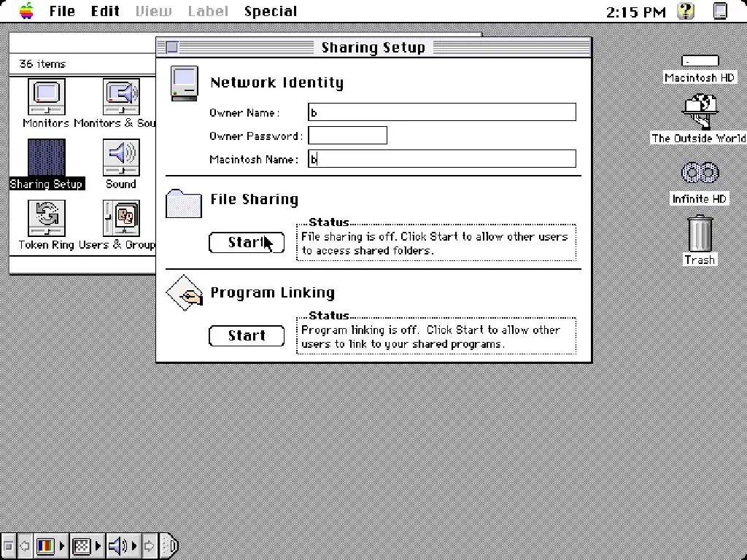Image resolution: width=747 pixels, height=560 pixels.
Task: Click the 2:15 PM menu bar clock
Action: (x=635, y=12)
